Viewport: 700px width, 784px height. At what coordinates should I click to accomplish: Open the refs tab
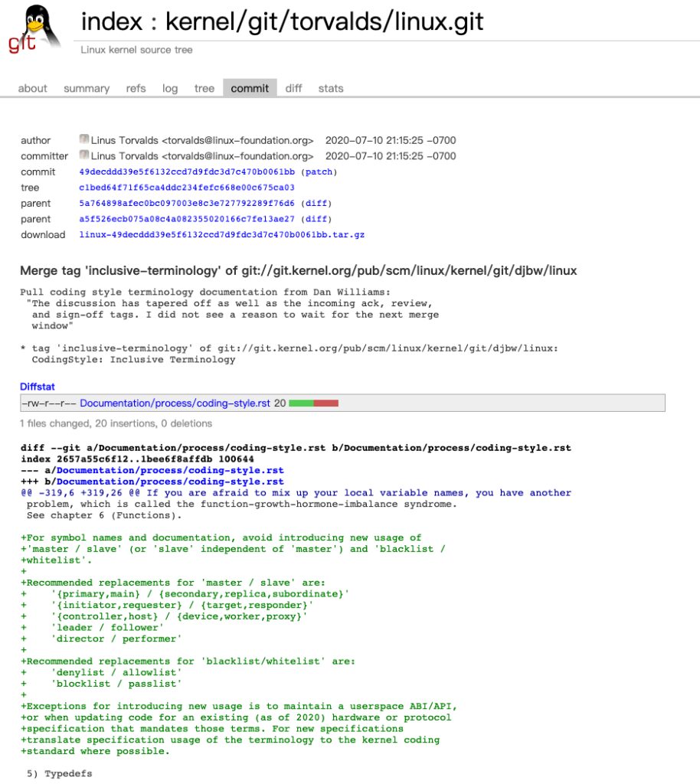tap(136, 88)
